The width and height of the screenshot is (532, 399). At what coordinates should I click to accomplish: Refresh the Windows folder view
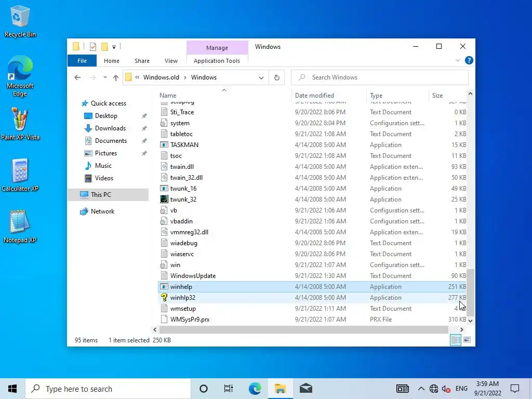pos(277,78)
